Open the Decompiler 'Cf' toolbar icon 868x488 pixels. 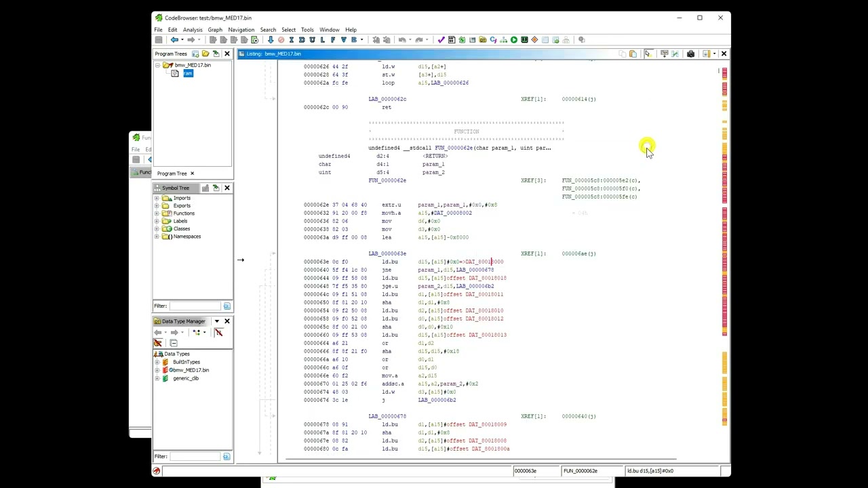(493, 40)
